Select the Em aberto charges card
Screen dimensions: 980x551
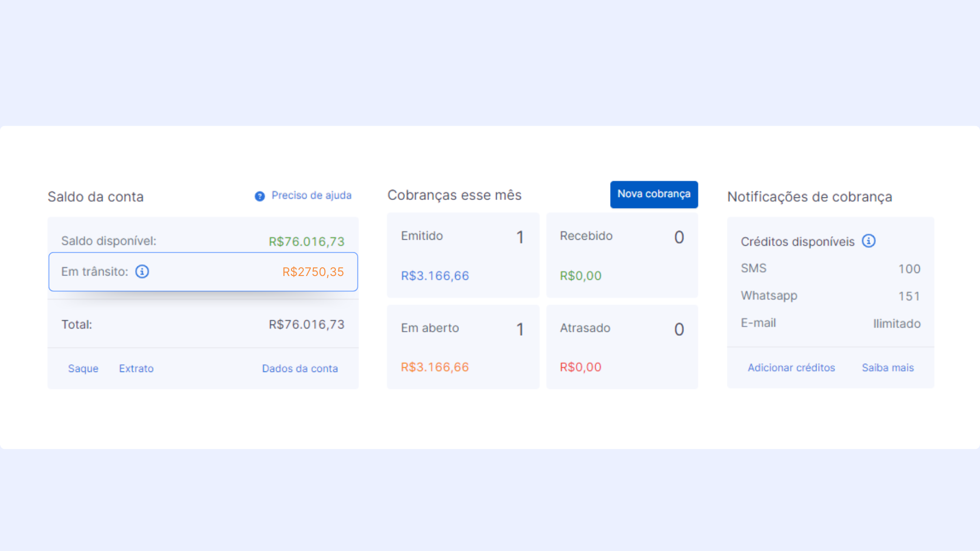462,347
